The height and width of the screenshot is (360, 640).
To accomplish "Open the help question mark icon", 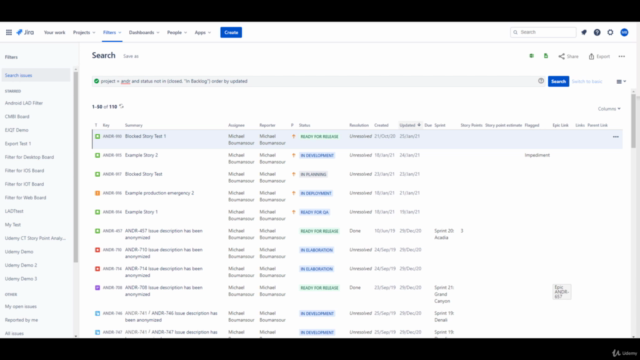I will tap(597, 32).
